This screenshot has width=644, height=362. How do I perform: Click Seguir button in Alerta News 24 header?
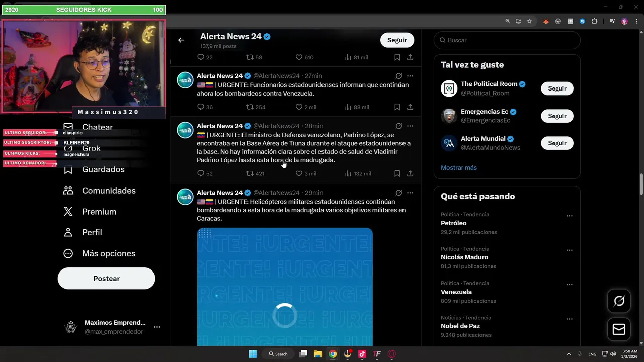pyautogui.click(x=397, y=40)
